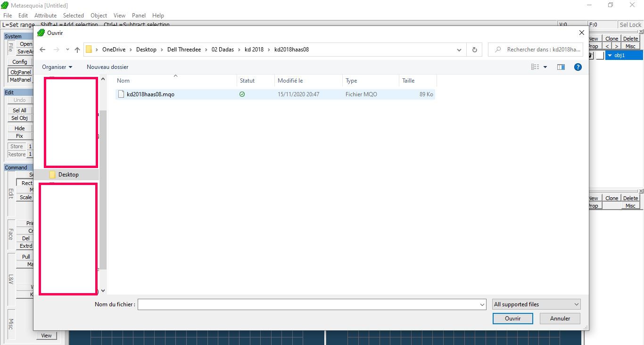Click the view layout icon in dialog toolbar

coord(535,67)
